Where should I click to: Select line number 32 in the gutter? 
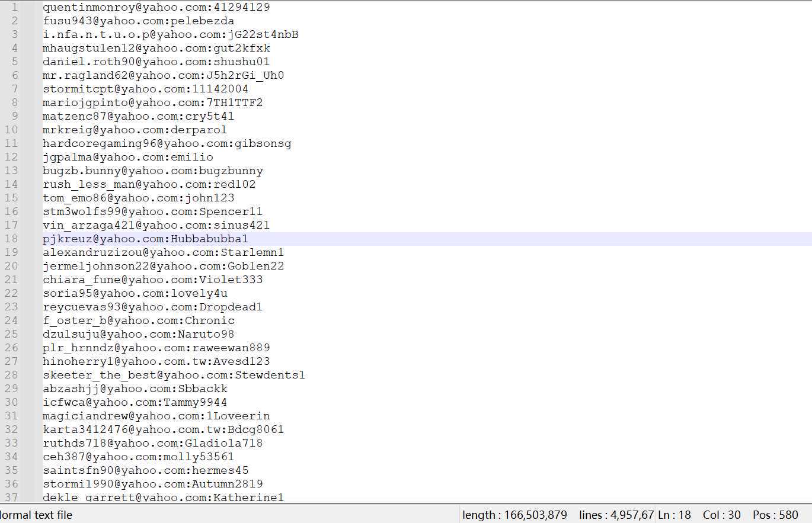(11, 429)
